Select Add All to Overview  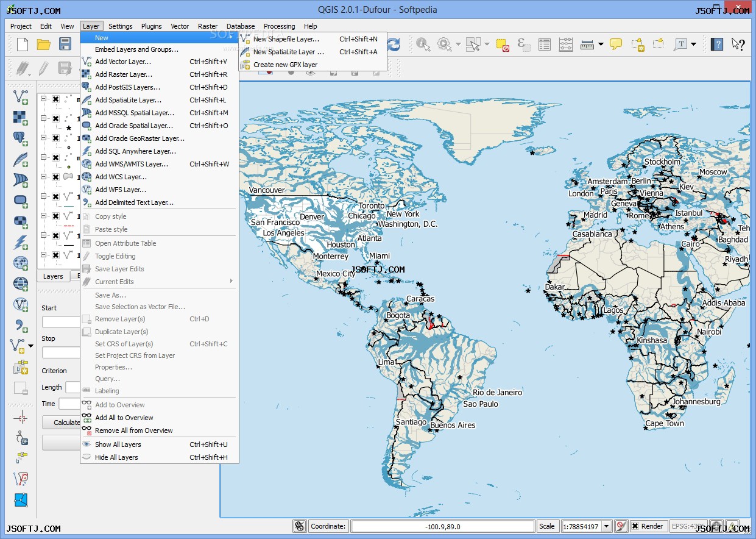point(159,418)
